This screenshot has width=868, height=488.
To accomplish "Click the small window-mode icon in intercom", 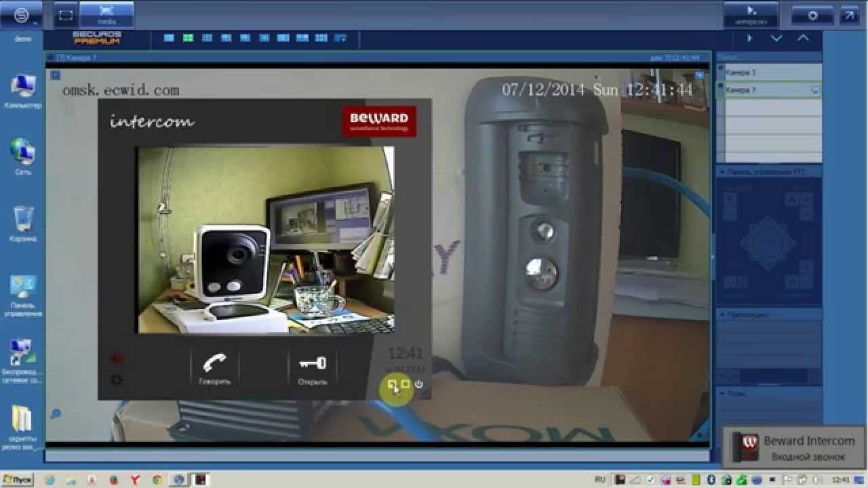I will click(392, 384).
